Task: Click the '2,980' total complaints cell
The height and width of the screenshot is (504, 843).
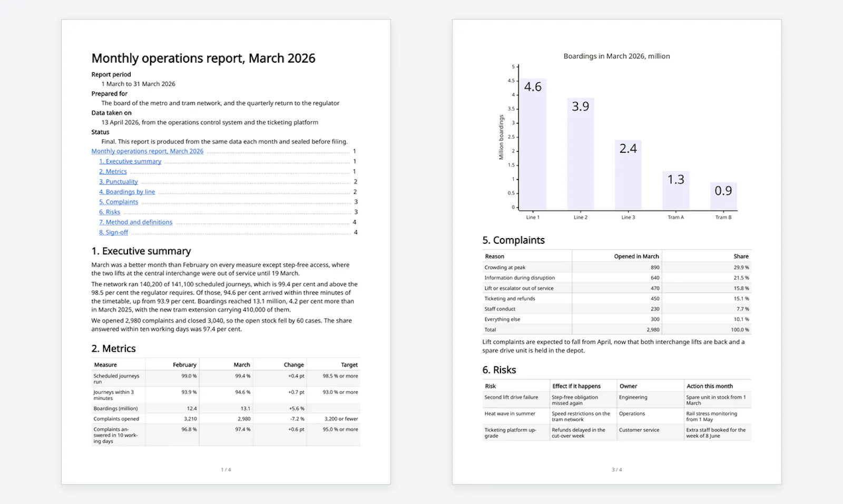Action: pos(653,330)
